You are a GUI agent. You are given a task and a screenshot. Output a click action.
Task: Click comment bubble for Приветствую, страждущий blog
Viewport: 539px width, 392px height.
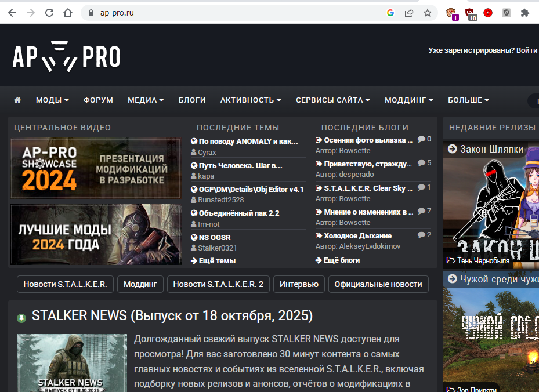pyautogui.click(x=421, y=163)
